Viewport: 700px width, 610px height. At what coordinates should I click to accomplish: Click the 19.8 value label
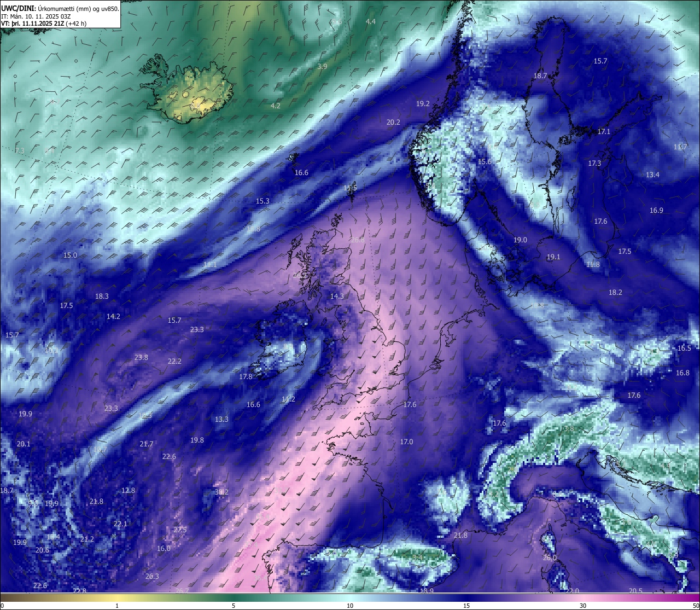pyautogui.click(x=197, y=440)
